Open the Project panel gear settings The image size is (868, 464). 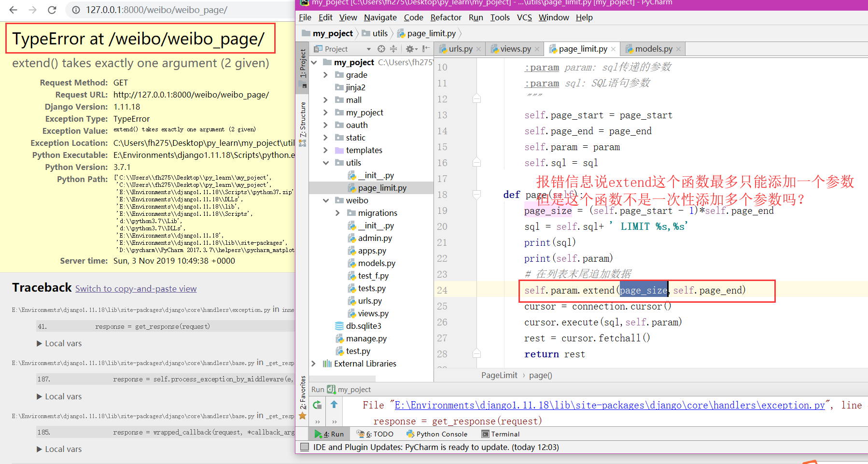click(410, 49)
